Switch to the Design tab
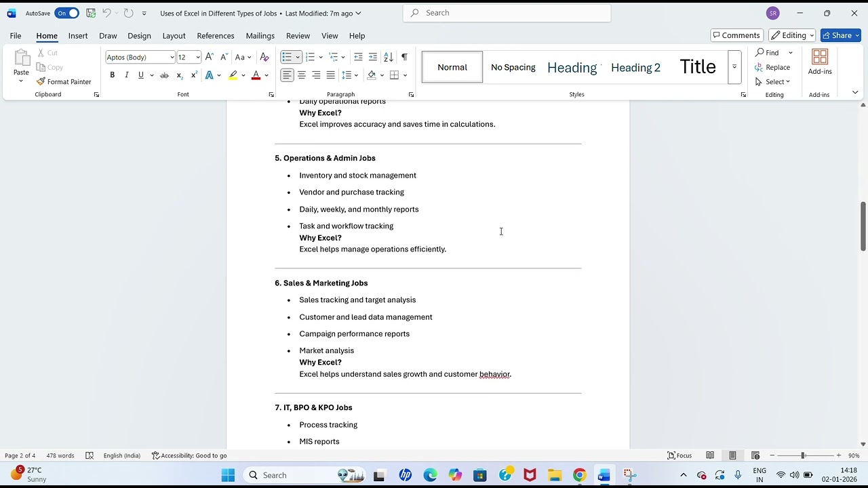This screenshot has width=868, height=488. click(x=139, y=35)
